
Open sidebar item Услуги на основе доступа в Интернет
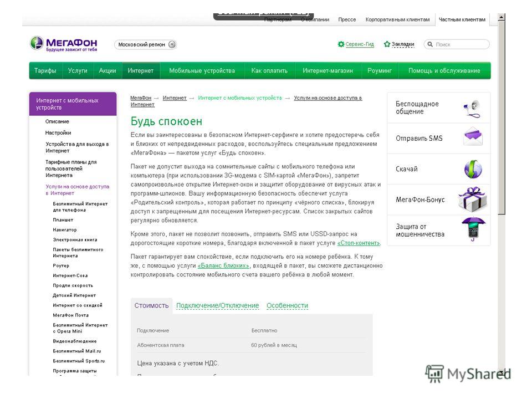(x=78, y=190)
